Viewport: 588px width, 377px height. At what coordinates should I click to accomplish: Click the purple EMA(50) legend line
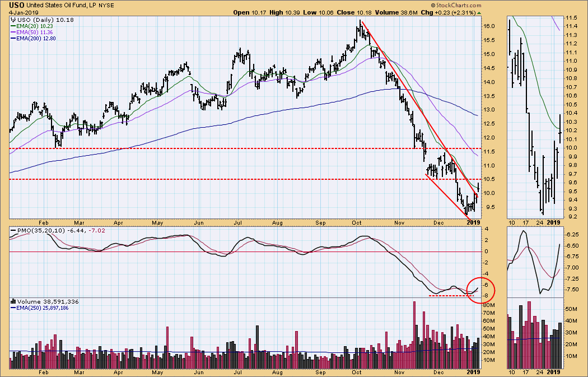pyautogui.click(x=13, y=32)
